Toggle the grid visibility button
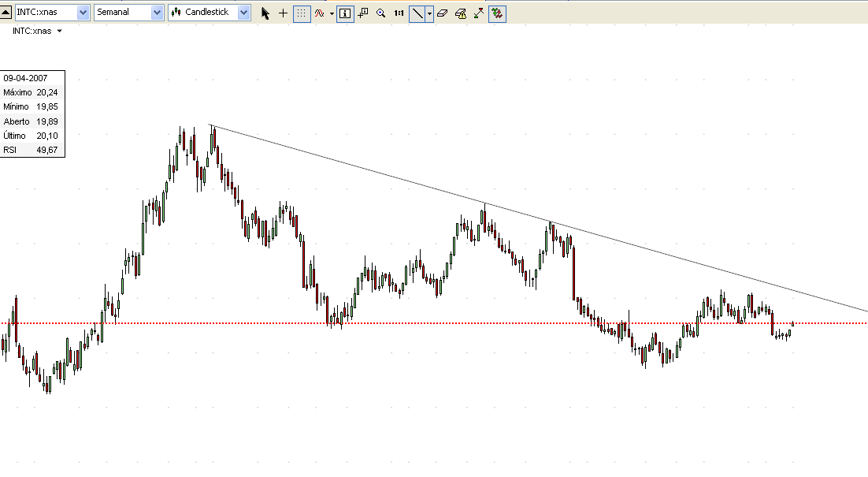The height and width of the screenshot is (477, 868). pos(302,13)
